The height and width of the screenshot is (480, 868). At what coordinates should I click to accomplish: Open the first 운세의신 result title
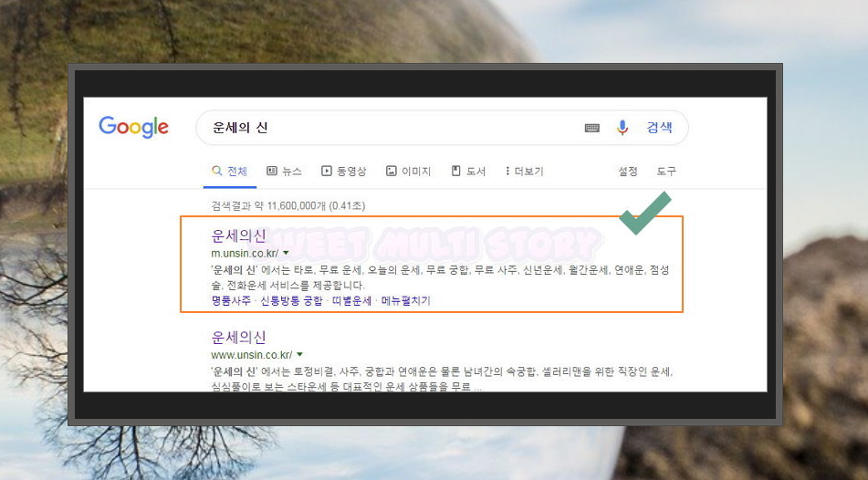pyautogui.click(x=238, y=235)
